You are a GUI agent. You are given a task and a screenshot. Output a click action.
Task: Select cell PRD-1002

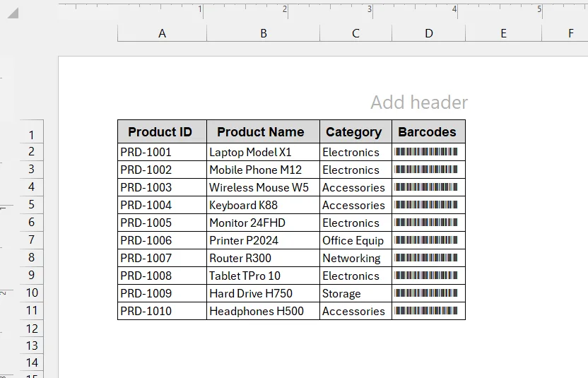click(x=162, y=170)
